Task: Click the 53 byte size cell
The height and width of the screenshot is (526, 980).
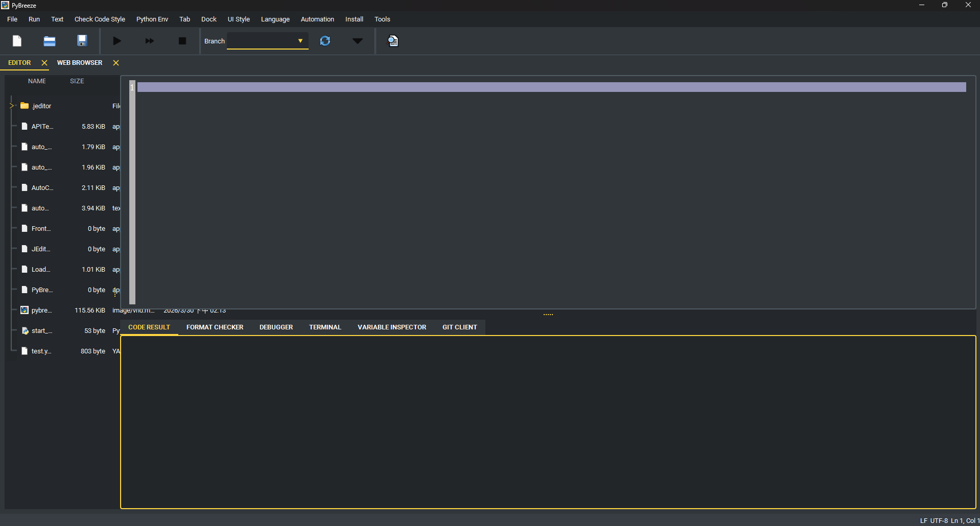Action: [x=95, y=330]
